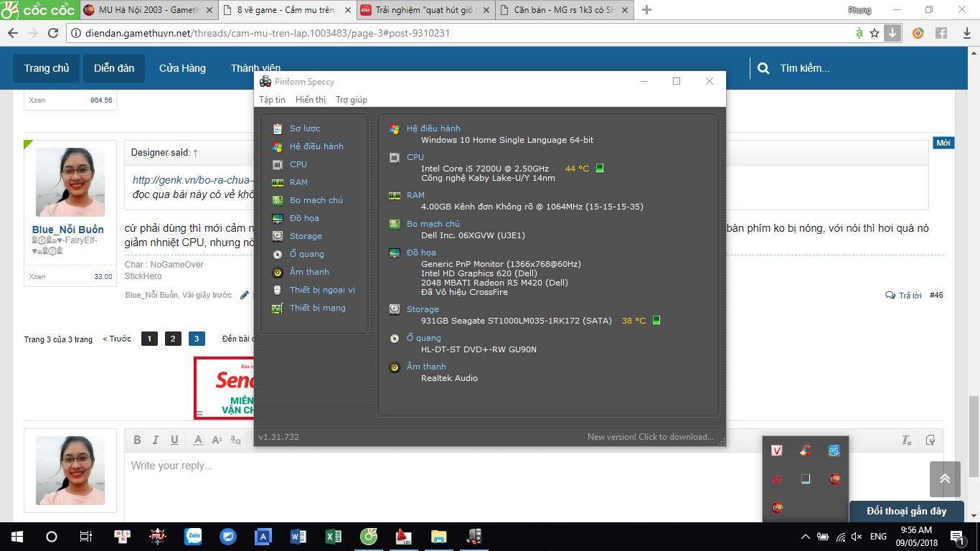The width and height of the screenshot is (980, 551).
Task: Click the Speccy icon on the taskbar
Action: tap(474, 536)
